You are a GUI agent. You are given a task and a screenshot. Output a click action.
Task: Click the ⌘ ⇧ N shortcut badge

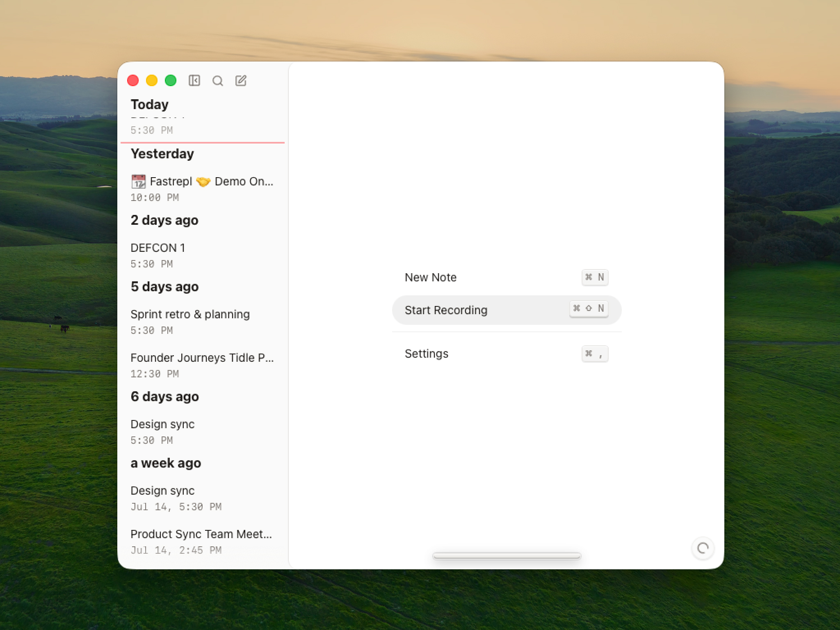point(589,308)
